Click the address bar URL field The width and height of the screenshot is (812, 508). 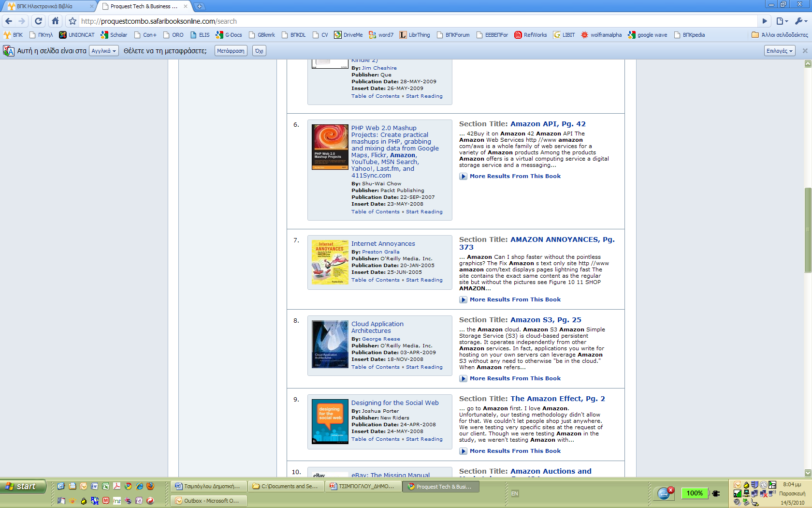(x=418, y=21)
